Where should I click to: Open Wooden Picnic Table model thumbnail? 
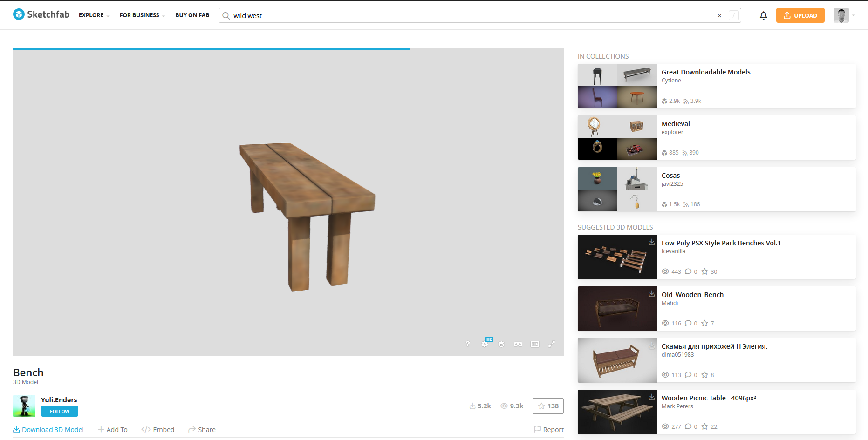tap(617, 412)
